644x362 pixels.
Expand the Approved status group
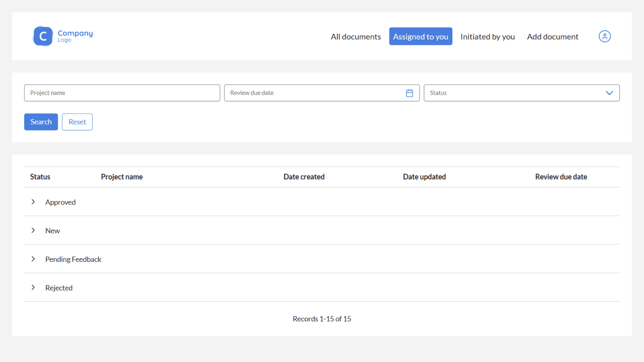[x=33, y=202]
